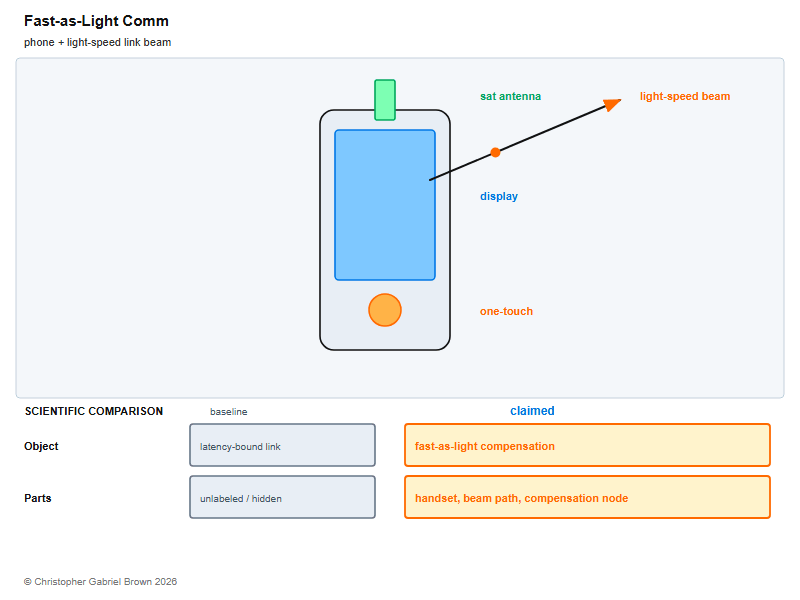Image resolution: width=800 pixels, height=600 pixels.
Task: Click the 'Fast-as-Light Comm' title
Action: click(x=96, y=21)
